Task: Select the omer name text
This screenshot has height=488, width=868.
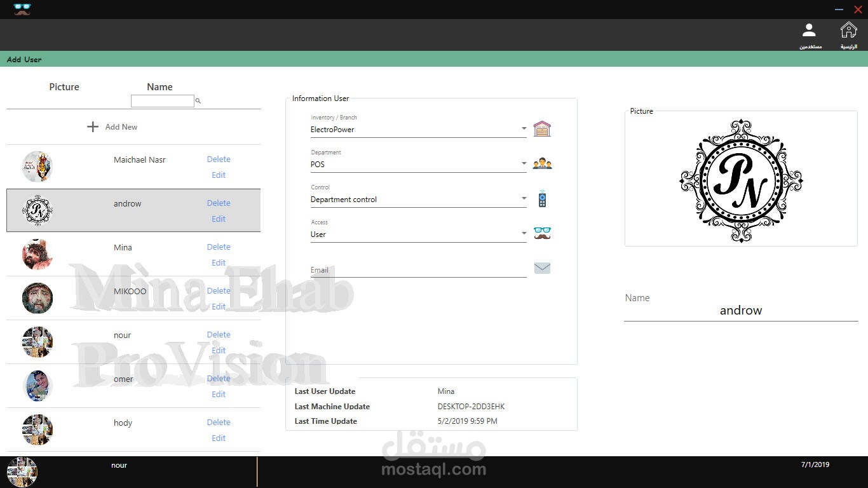Action: pyautogui.click(x=123, y=379)
